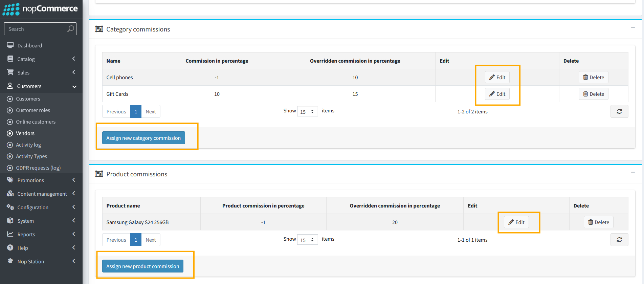Collapse the Category commissions panel
The image size is (644, 284).
click(x=633, y=27)
